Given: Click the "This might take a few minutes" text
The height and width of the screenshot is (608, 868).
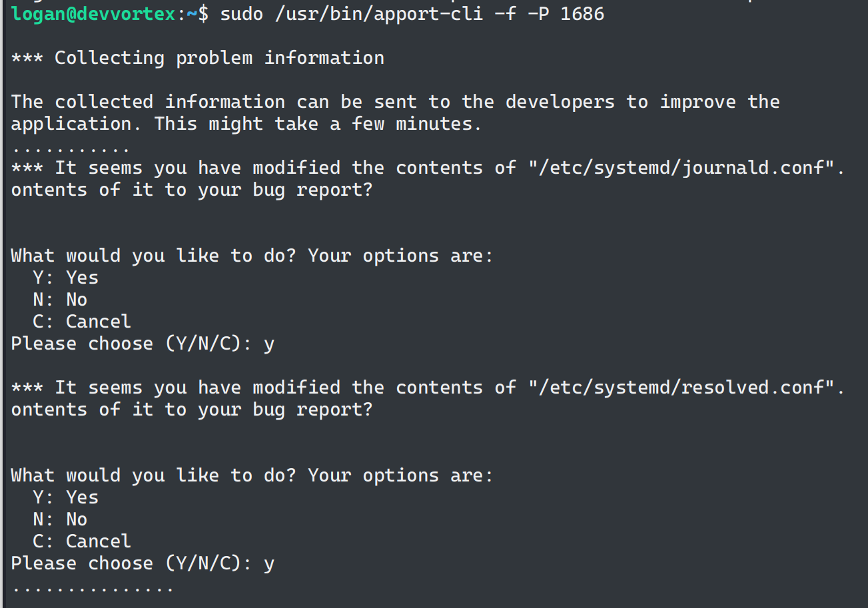Looking at the screenshot, I should 317,124.
